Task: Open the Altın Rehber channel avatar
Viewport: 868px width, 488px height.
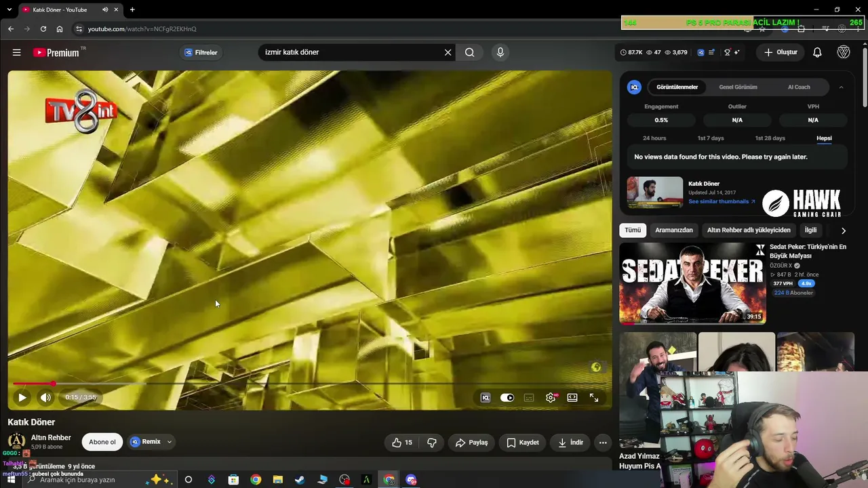Action: [x=16, y=442]
